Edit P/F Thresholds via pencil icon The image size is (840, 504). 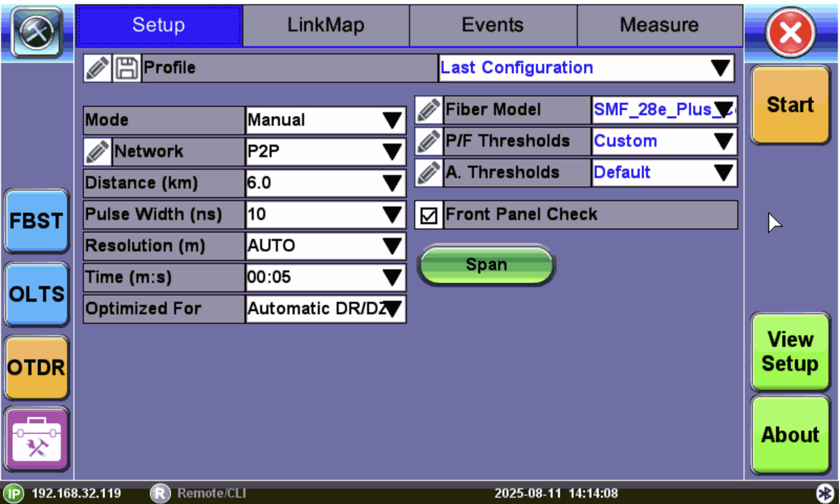pos(429,141)
